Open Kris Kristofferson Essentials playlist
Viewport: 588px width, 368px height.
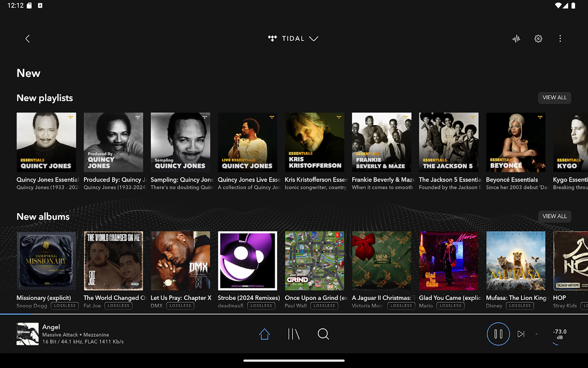tap(315, 142)
